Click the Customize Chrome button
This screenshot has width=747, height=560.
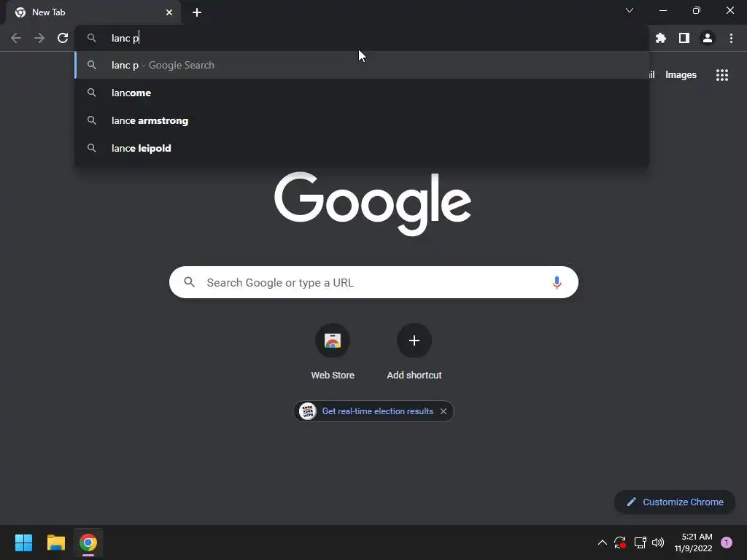coord(675,502)
